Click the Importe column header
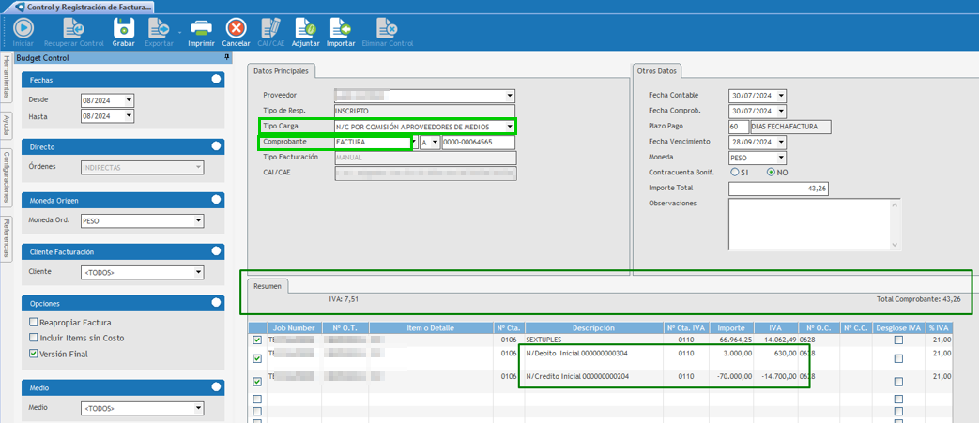 click(730, 328)
